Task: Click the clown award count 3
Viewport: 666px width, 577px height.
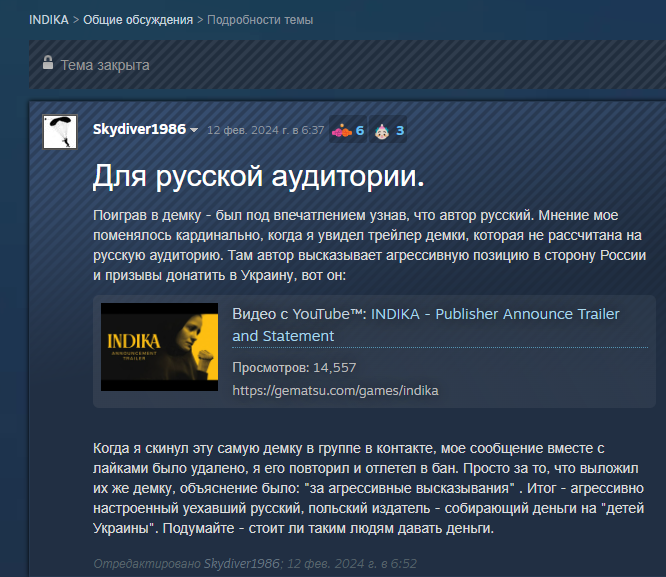Action: click(x=400, y=130)
